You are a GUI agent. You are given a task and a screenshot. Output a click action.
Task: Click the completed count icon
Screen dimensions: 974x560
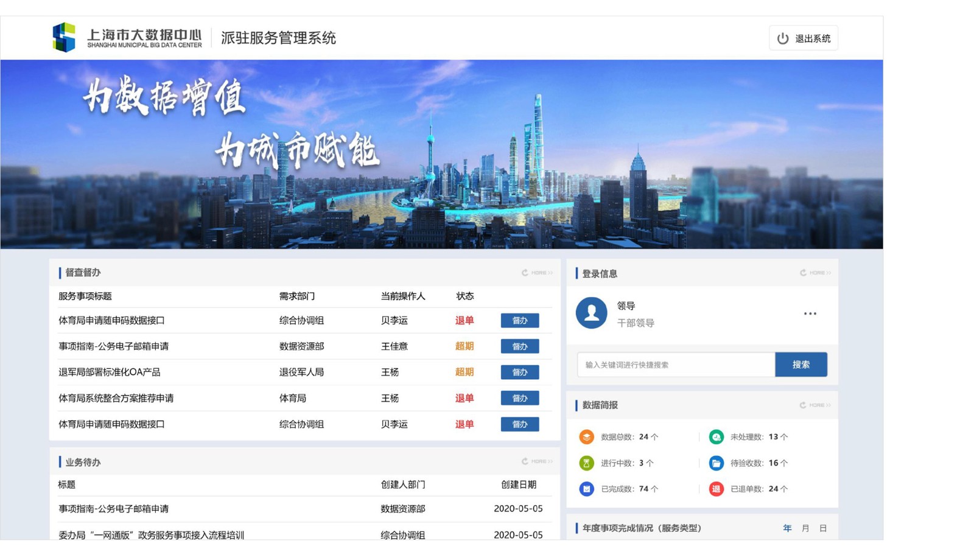(x=586, y=489)
